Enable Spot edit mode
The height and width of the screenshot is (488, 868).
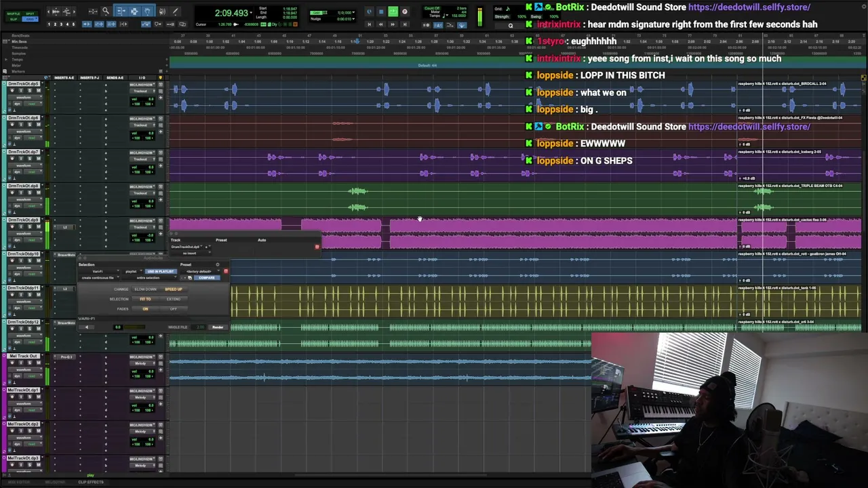tap(30, 13)
